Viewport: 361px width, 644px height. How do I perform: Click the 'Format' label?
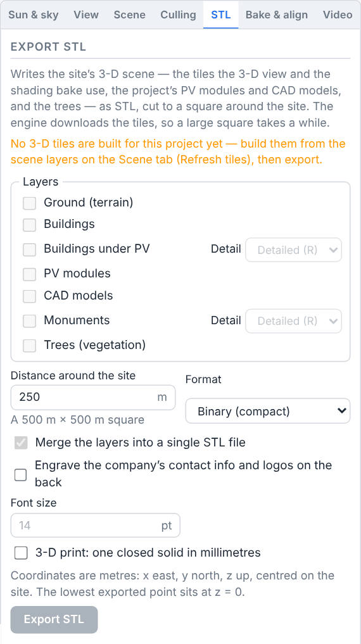[x=203, y=379]
